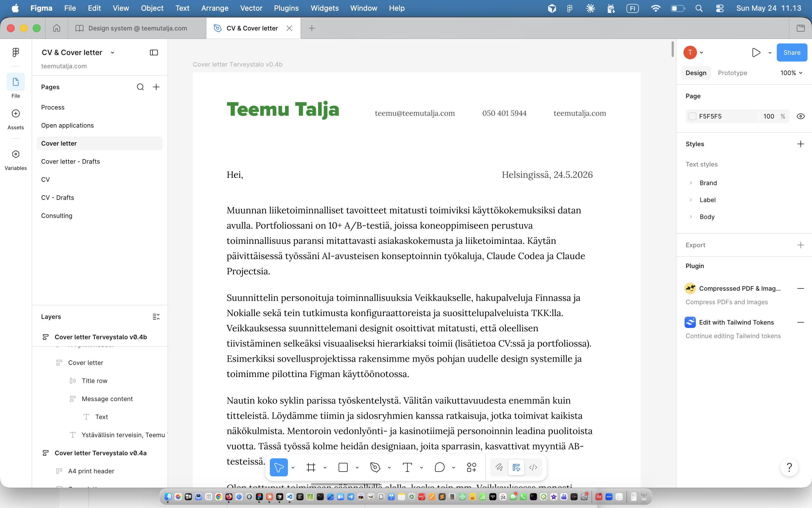The height and width of the screenshot is (508, 812).
Task: Edit the page color opacity value
Action: pyautogui.click(x=768, y=116)
